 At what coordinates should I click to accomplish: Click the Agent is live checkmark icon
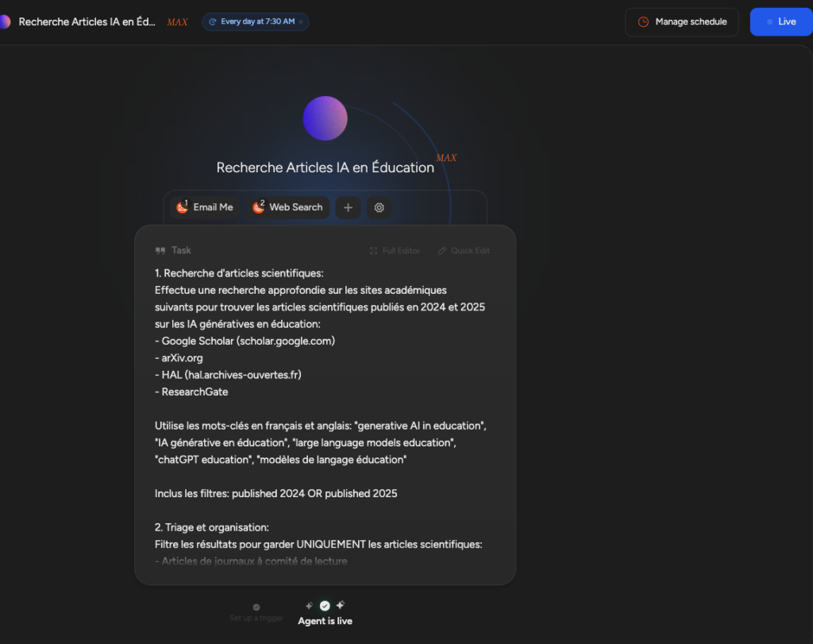pyautogui.click(x=325, y=606)
